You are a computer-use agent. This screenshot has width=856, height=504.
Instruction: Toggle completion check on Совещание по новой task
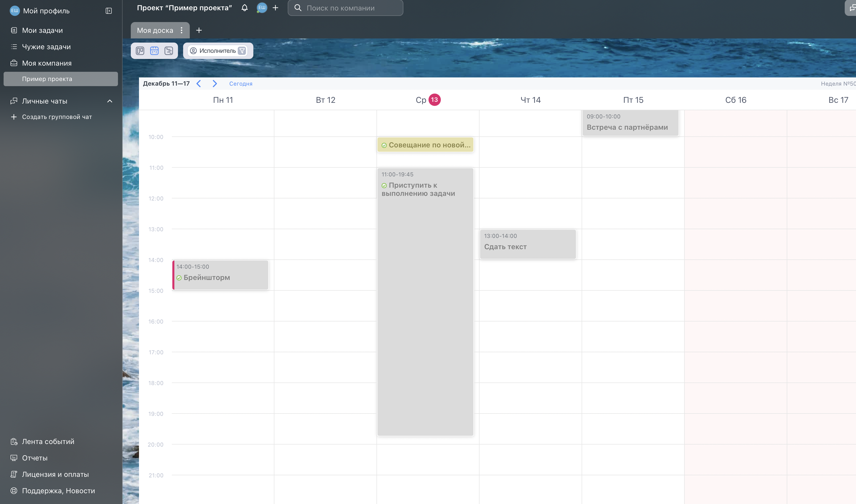coord(384,145)
